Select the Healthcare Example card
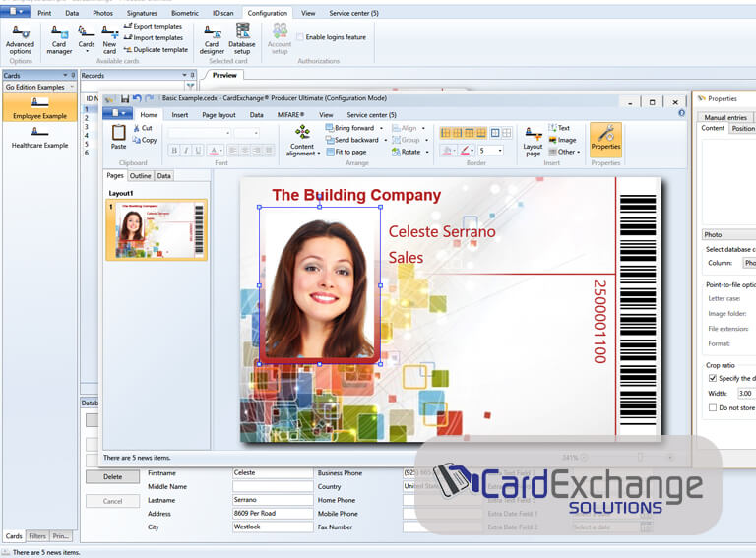The width and height of the screenshot is (756, 558). [x=39, y=137]
